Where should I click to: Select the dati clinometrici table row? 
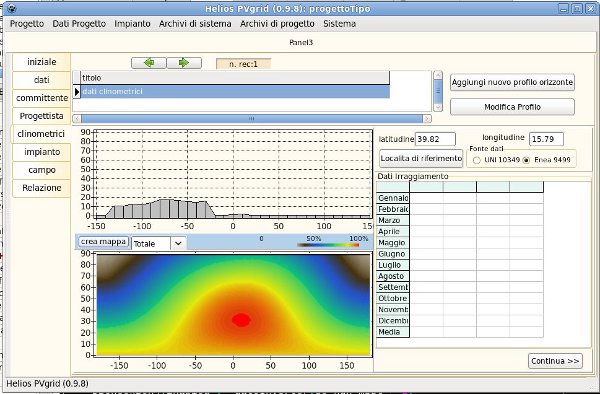235,92
